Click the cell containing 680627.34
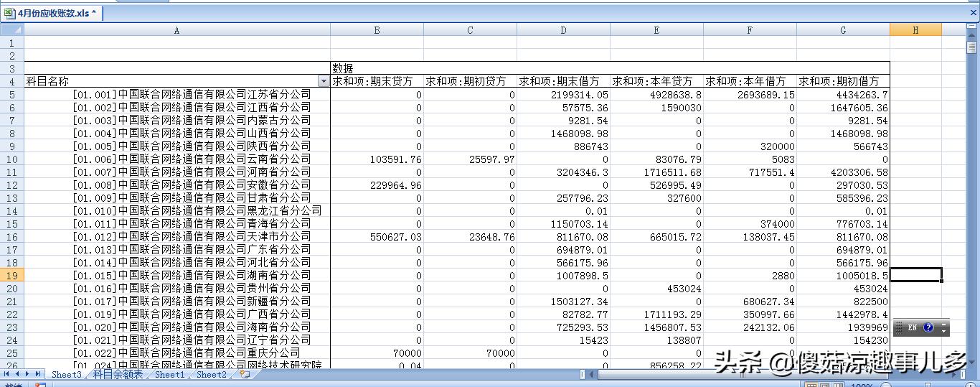 tap(750, 301)
